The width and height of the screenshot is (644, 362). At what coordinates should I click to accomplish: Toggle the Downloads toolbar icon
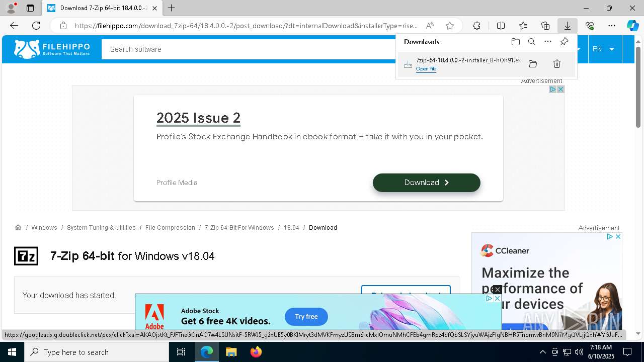point(567,26)
